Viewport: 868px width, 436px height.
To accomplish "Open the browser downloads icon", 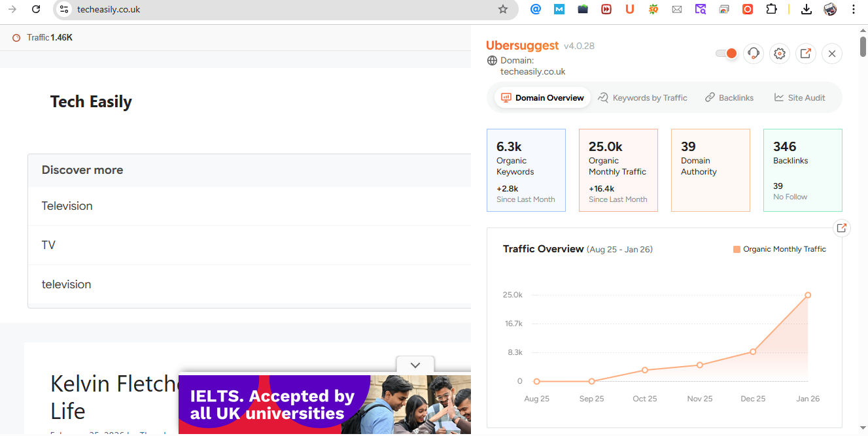I will pos(807,9).
